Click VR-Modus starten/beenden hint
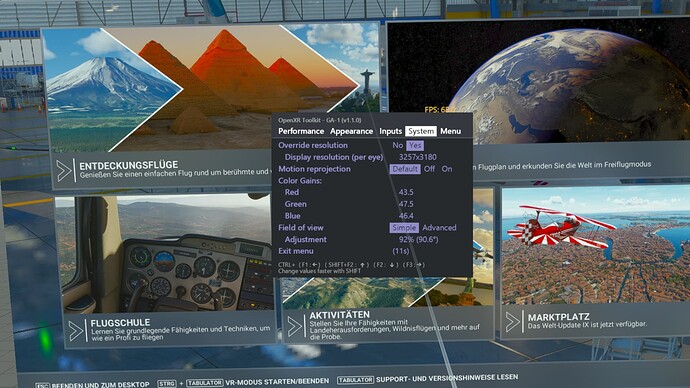The width and height of the screenshot is (690, 388). (277, 381)
